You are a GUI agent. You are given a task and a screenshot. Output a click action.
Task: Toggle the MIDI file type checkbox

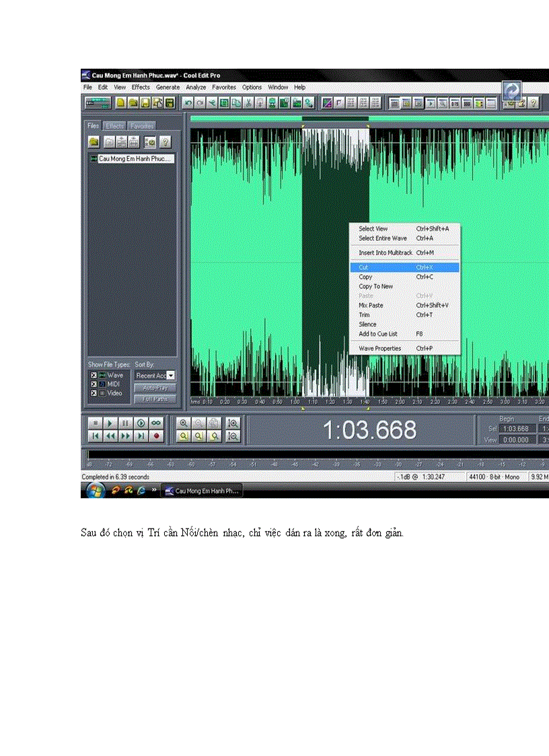click(x=94, y=384)
